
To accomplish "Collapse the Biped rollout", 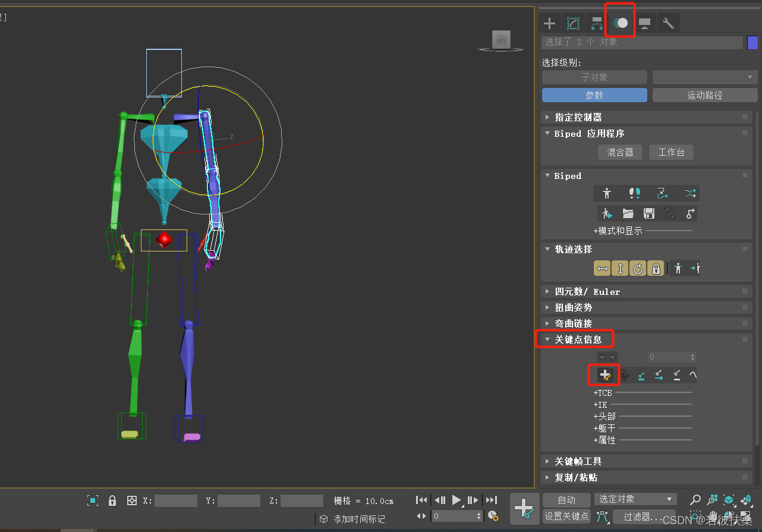I will [647, 175].
